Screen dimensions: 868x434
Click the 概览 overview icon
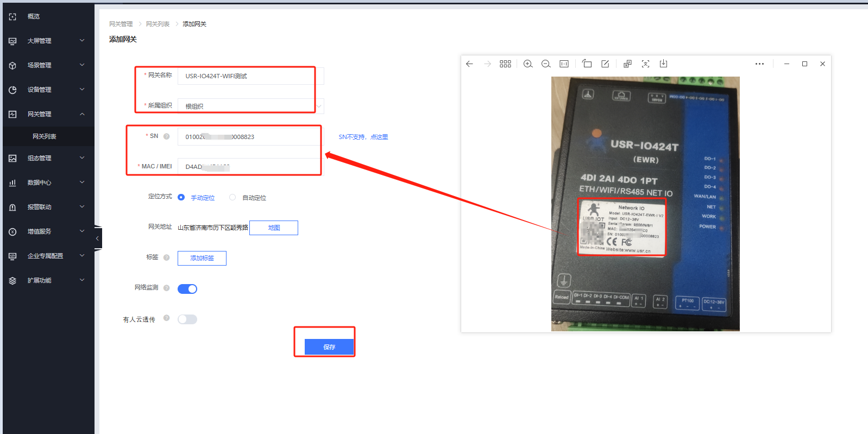pyautogui.click(x=12, y=17)
